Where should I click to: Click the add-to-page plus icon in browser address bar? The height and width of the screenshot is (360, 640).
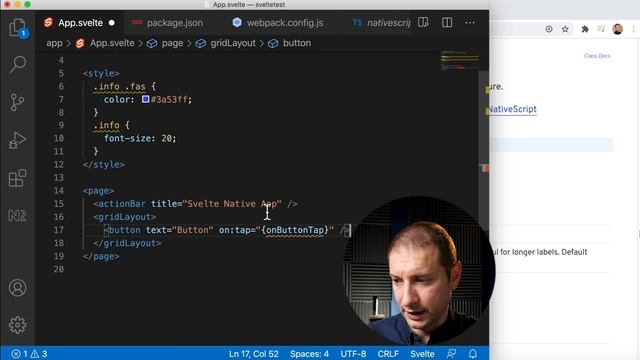click(549, 29)
